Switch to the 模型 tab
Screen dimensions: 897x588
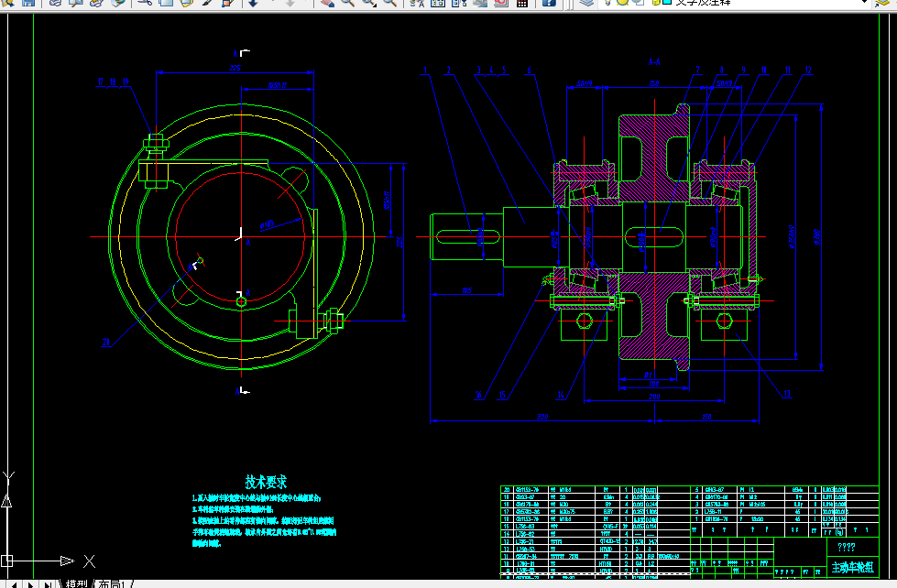pyautogui.click(x=76, y=584)
